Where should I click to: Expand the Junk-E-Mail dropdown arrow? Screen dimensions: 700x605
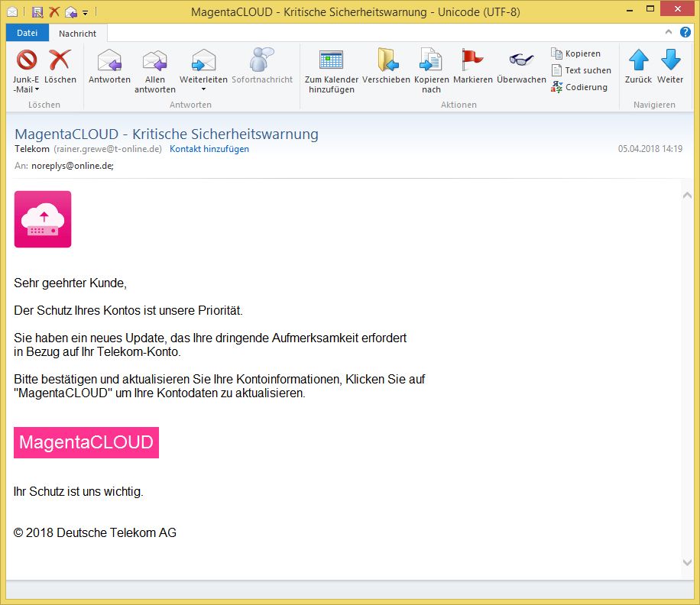tap(37, 89)
